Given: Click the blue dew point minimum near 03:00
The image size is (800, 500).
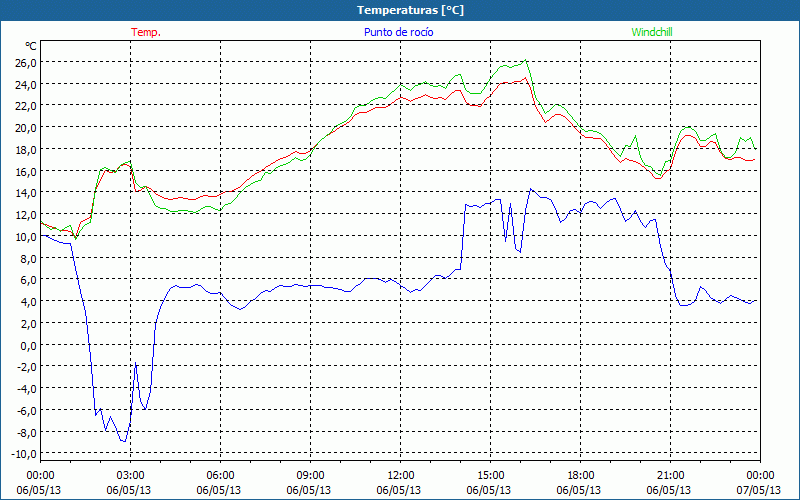Looking at the screenshot, I should click(x=124, y=441).
